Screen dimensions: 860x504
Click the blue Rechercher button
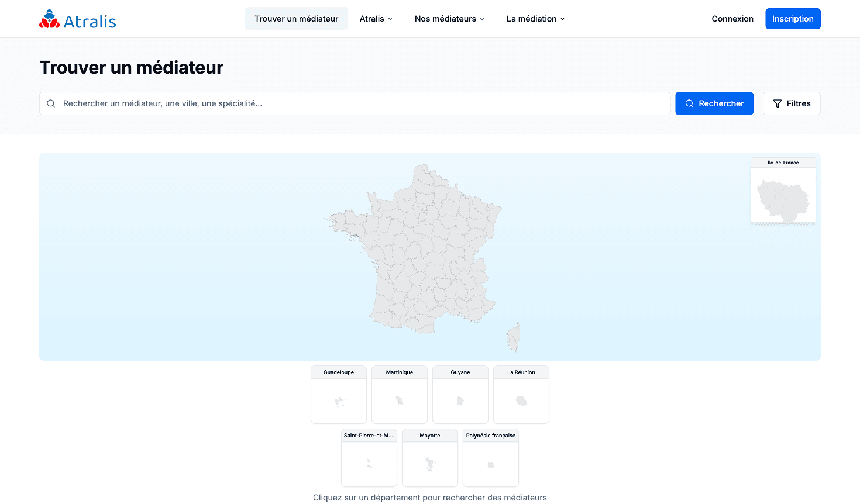tap(714, 103)
